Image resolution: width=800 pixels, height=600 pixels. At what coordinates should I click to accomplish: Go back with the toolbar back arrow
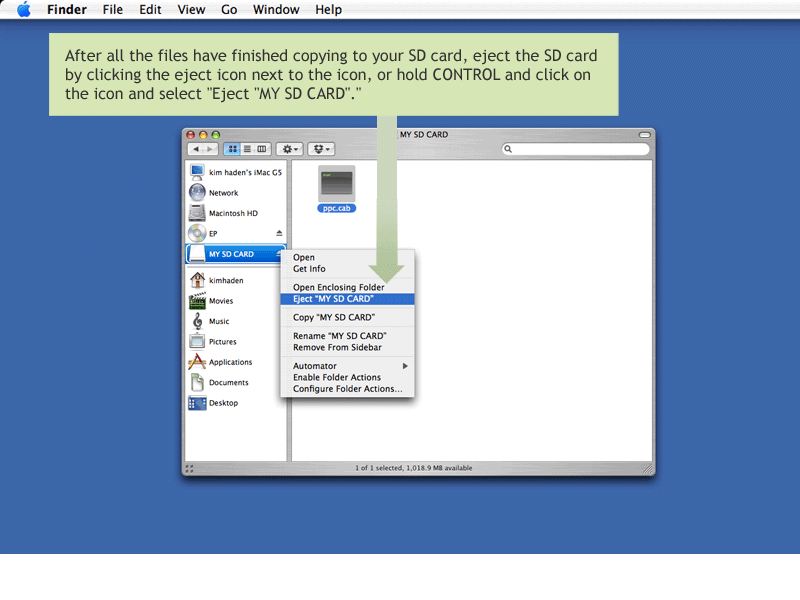(x=196, y=149)
